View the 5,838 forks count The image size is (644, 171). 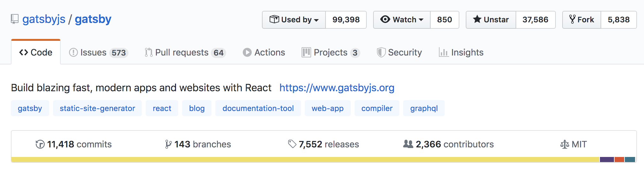tap(619, 20)
